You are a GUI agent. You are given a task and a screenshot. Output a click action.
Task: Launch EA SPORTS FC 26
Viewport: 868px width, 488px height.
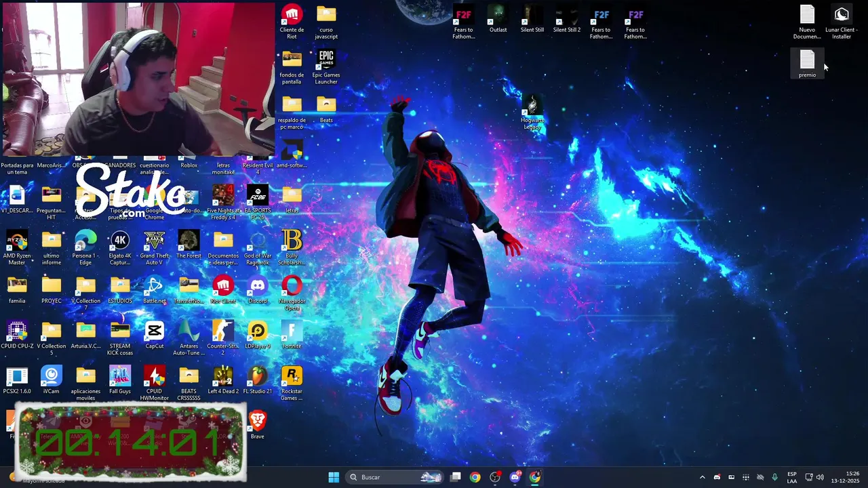click(258, 203)
